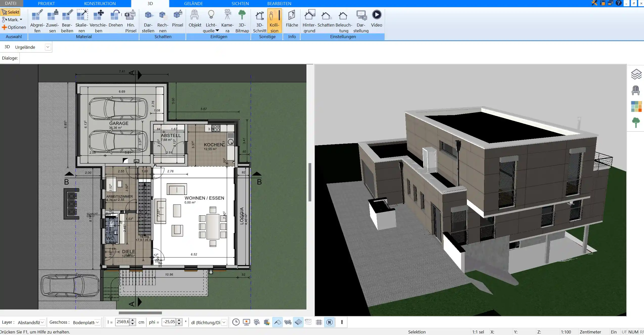The image size is (644, 335).
Task: Open the Fläche info tool
Action: (x=292, y=19)
